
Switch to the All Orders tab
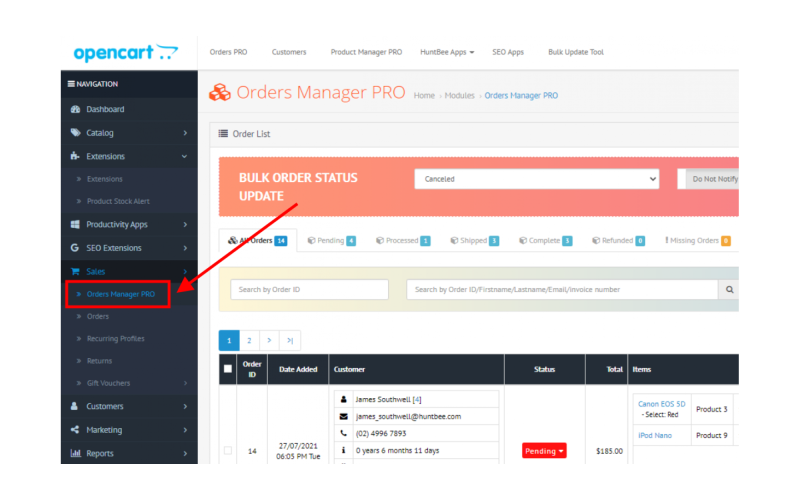(x=258, y=240)
